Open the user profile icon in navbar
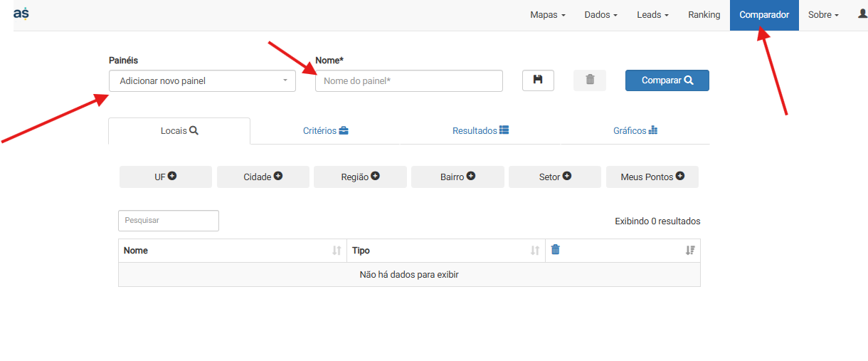Screen dimensions: 868x361 pyautogui.click(x=862, y=14)
